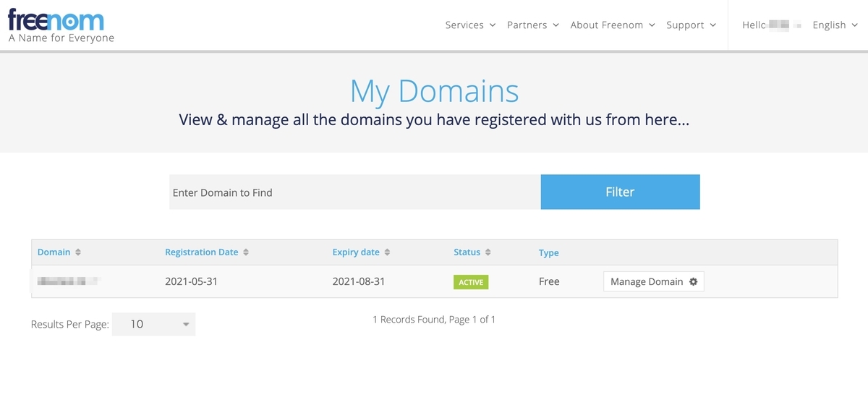Sort by Expiry date column
868x405 pixels.
(x=361, y=252)
